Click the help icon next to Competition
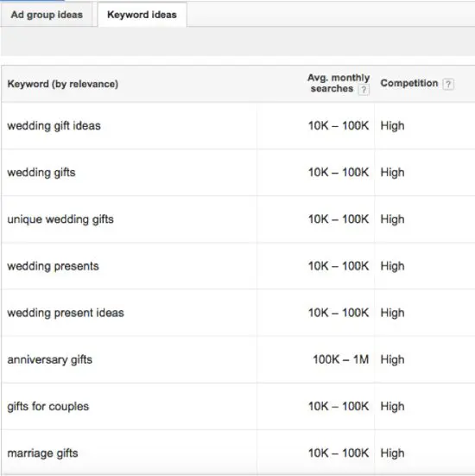The image size is (475, 476). click(448, 84)
